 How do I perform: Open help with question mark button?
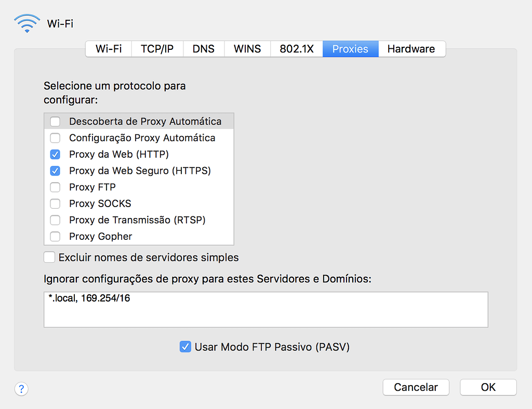pos(21,389)
